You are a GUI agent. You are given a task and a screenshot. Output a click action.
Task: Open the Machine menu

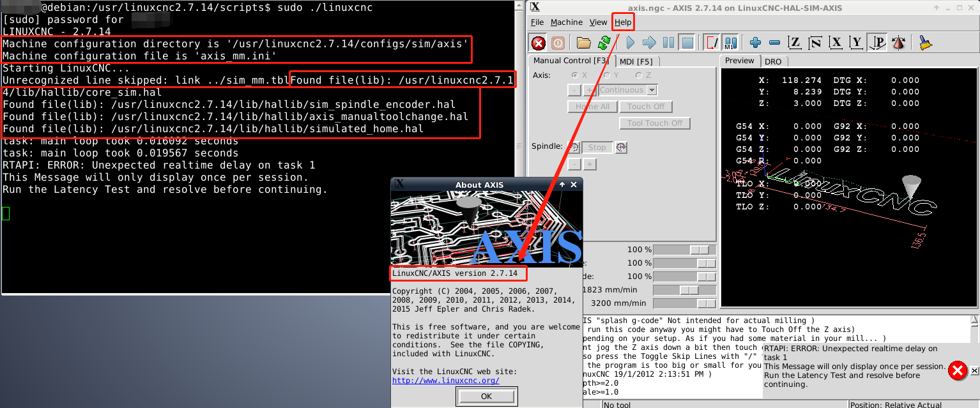567,22
